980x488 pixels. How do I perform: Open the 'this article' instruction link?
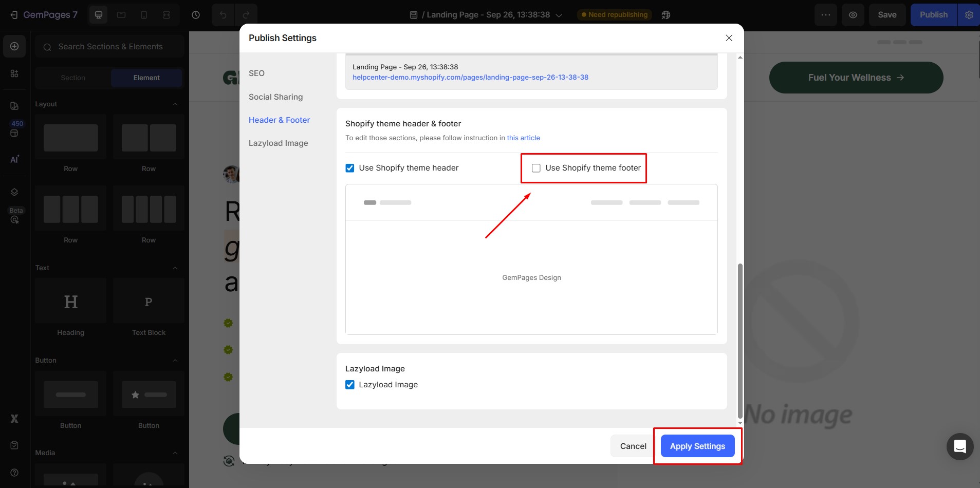coord(523,138)
